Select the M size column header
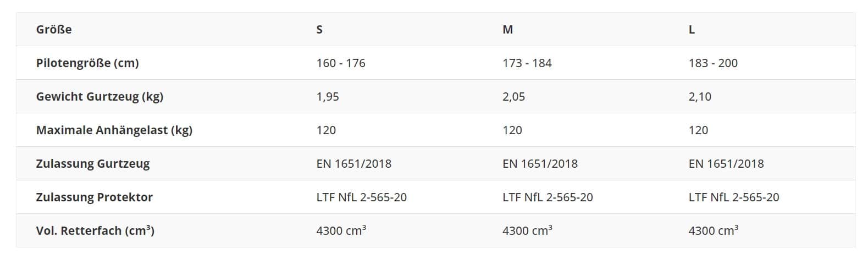This screenshot has height=264, width=868. click(x=507, y=30)
